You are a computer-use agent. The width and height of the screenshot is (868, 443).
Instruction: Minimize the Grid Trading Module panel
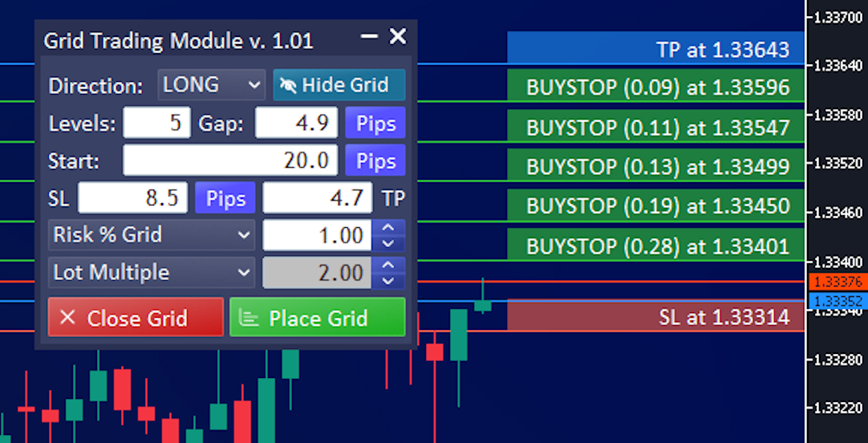click(369, 37)
